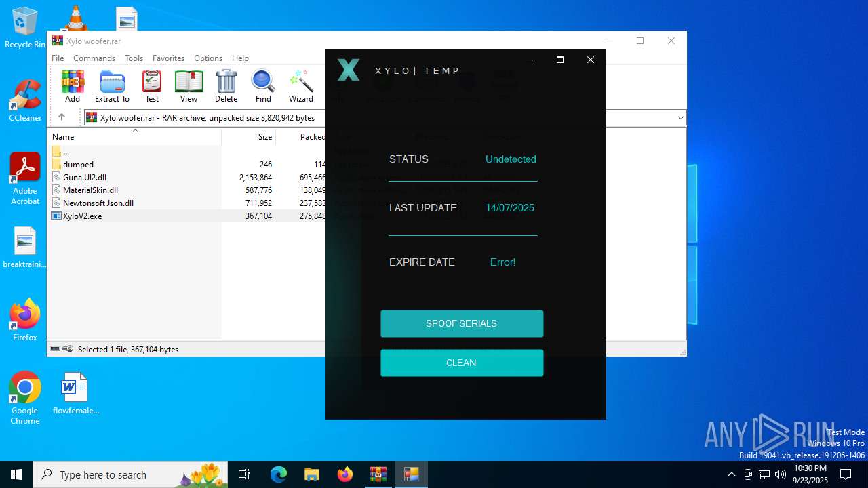Click the Test archive icon

(152, 86)
